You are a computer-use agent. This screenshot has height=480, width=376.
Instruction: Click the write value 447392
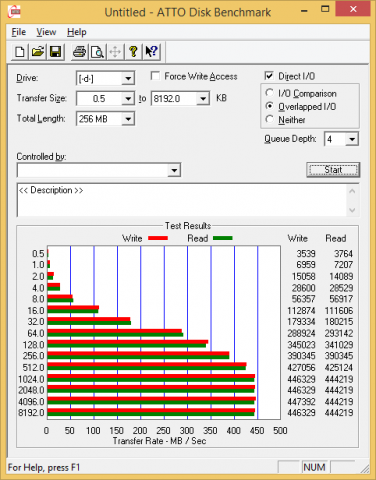[301, 401]
